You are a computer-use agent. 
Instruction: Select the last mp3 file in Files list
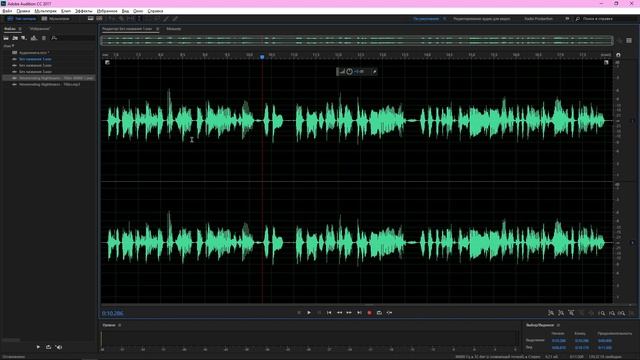[49, 84]
